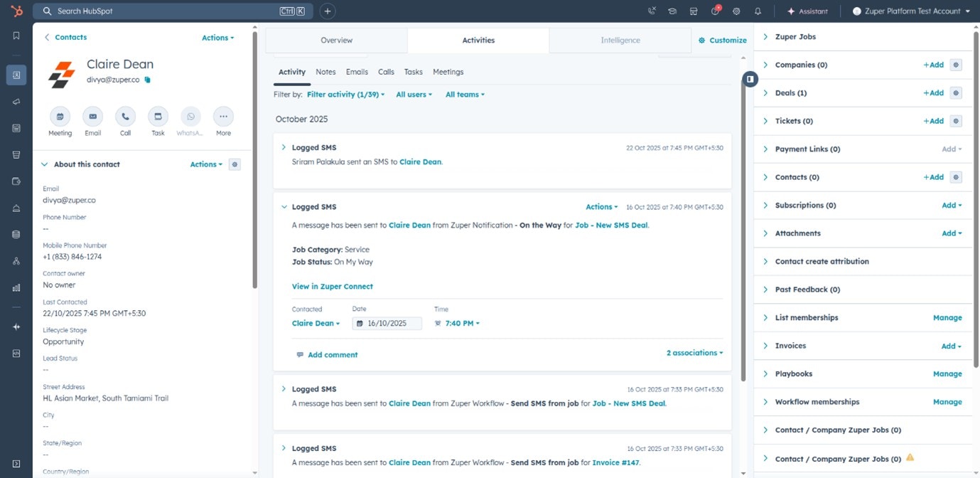Switch to the Intelligence tab
This screenshot has height=478, width=980.
coord(620,41)
